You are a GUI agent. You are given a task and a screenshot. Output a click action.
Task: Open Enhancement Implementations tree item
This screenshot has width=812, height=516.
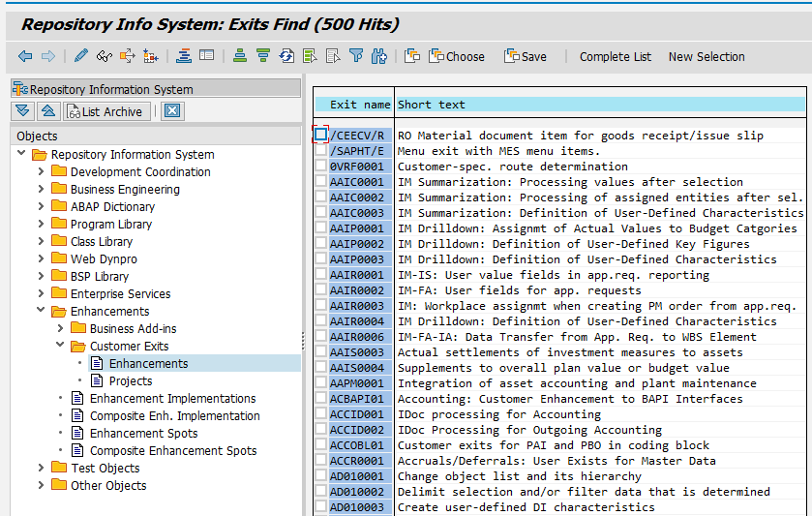(x=173, y=399)
